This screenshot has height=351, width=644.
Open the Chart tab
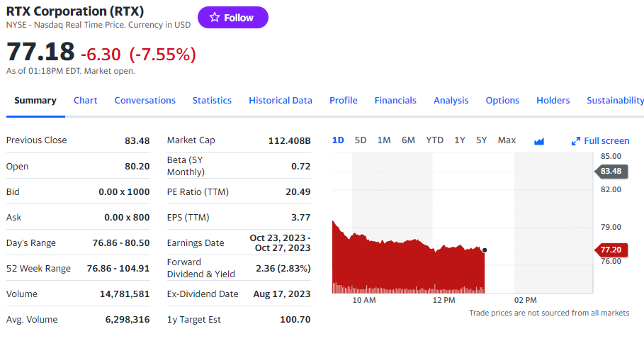coord(85,100)
